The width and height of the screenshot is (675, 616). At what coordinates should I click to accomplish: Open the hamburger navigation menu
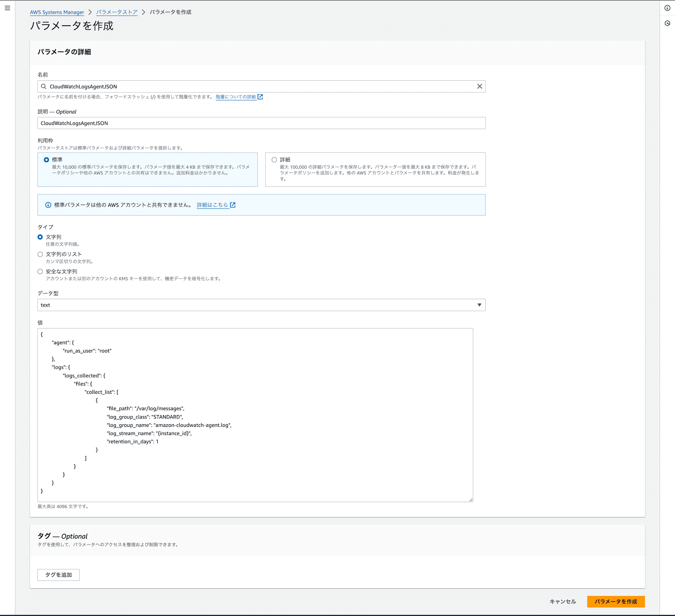click(7, 8)
